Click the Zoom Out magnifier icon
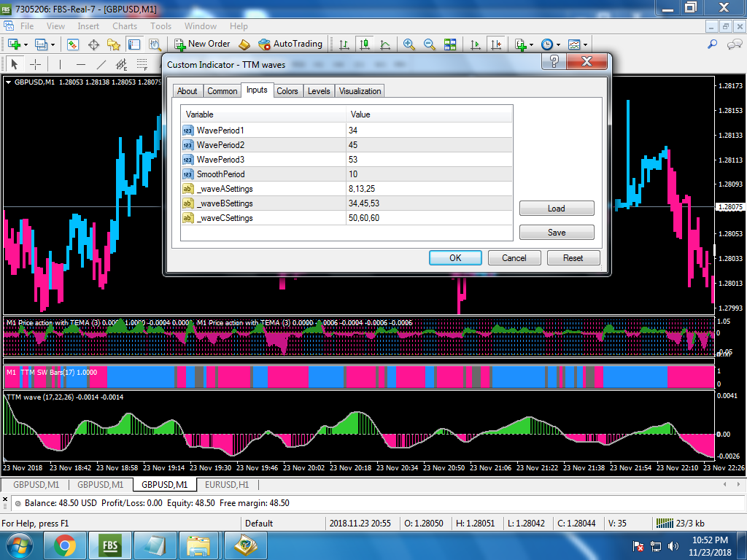Viewport: 747px width, 560px height. coord(429,44)
